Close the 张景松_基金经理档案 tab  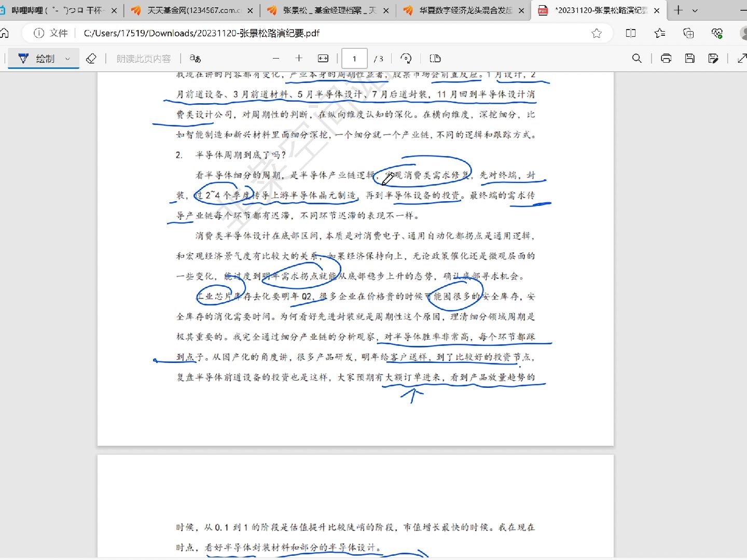tap(386, 10)
